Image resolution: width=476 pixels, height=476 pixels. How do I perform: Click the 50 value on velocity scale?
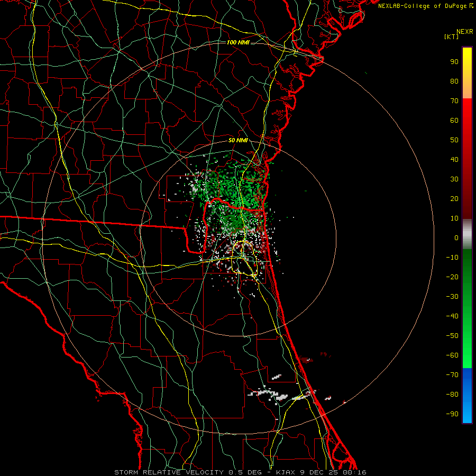(x=454, y=140)
